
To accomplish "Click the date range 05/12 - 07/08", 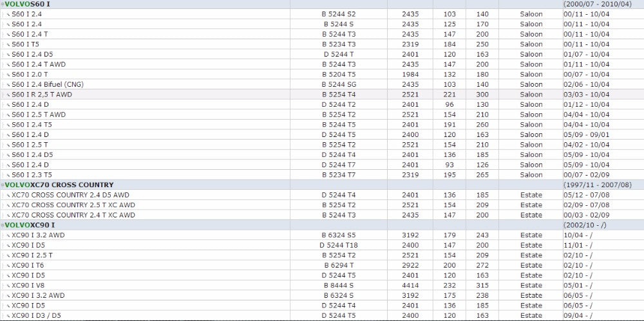I will 587,196.
